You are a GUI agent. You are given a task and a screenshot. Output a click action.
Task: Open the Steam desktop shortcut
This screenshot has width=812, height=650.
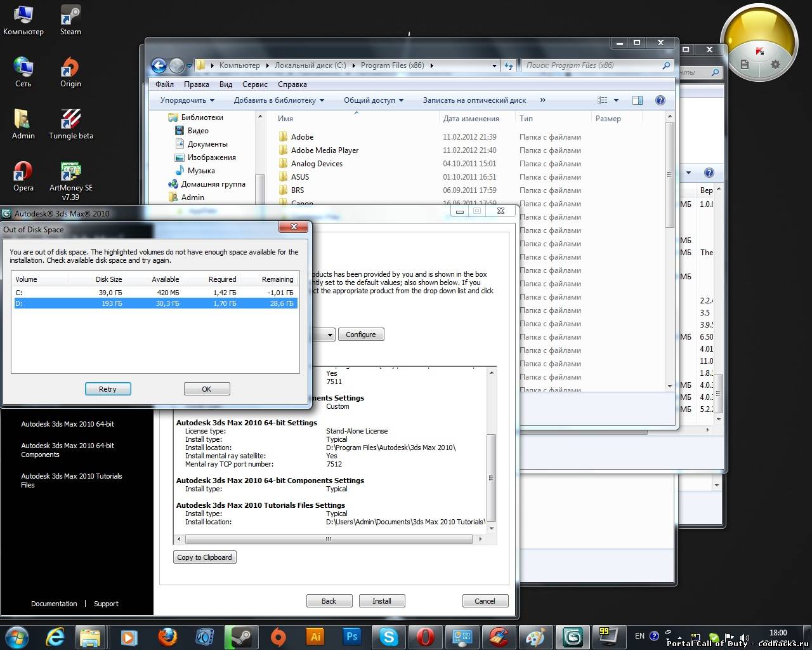70,20
